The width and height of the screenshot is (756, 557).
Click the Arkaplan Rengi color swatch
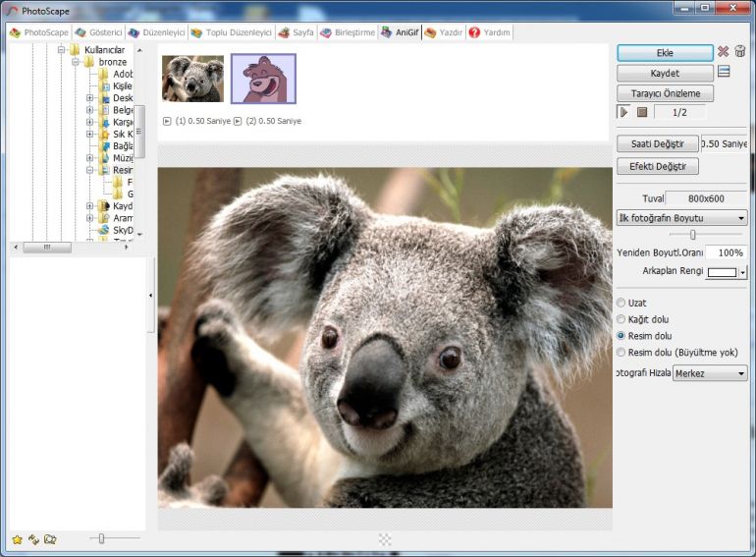pos(722,272)
